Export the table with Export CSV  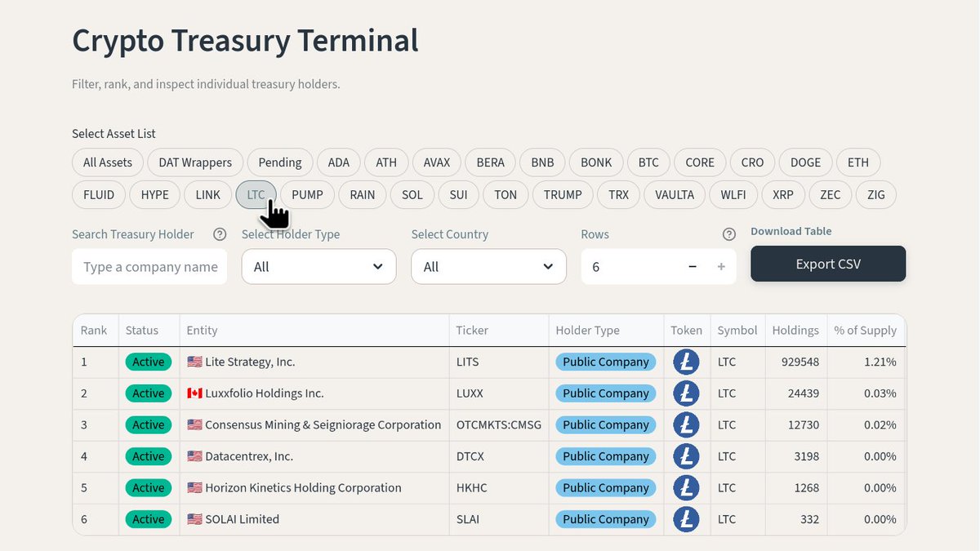828,264
